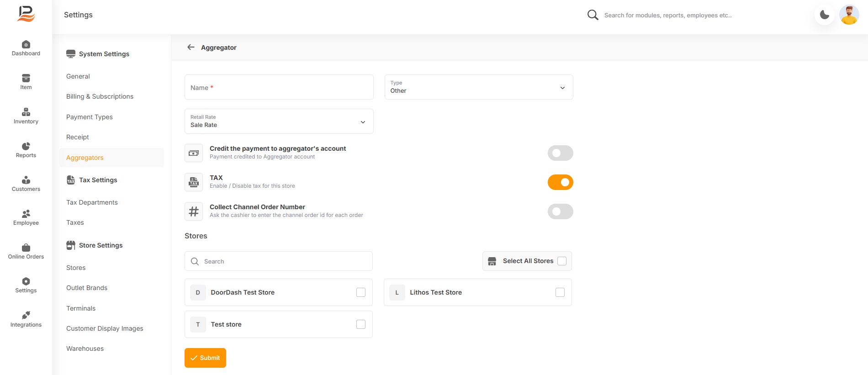Open the Dashboard from sidebar icon
This screenshot has width=868, height=375.
(x=26, y=45)
